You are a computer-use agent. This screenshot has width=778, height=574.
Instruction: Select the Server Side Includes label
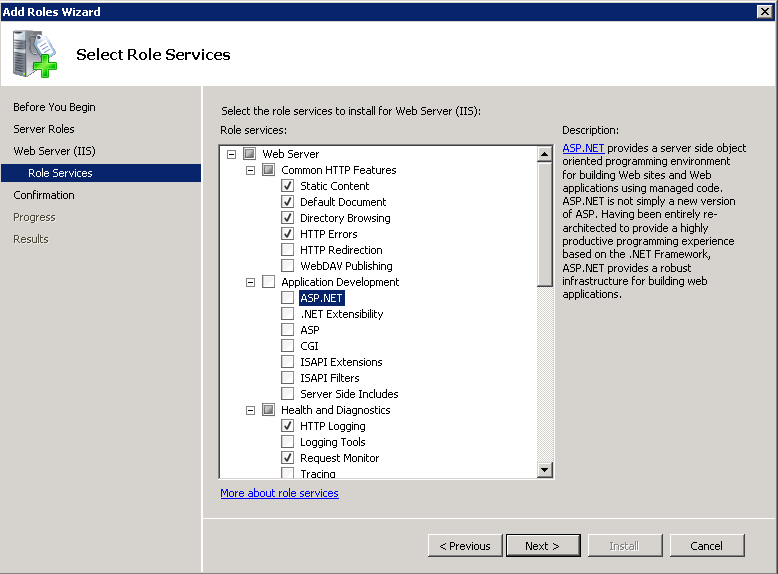coord(349,394)
